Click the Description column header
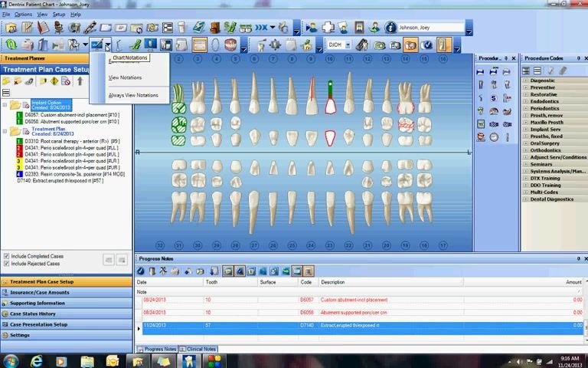Image resolution: width=588 pixels, height=368 pixels. (x=390, y=282)
